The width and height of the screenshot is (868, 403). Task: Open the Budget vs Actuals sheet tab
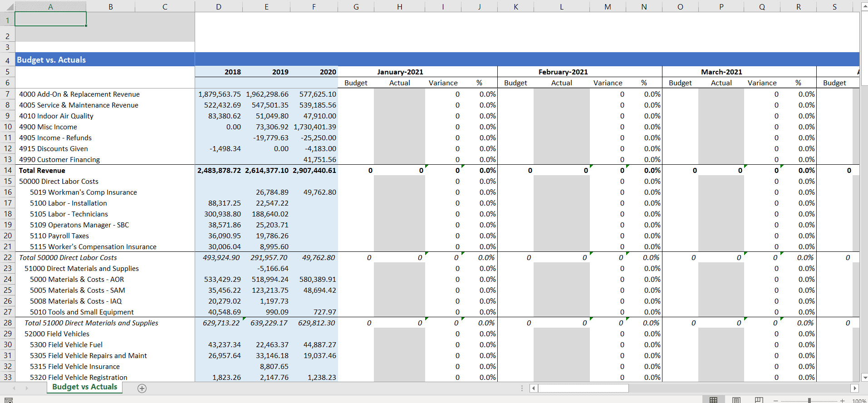[x=85, y=387]
